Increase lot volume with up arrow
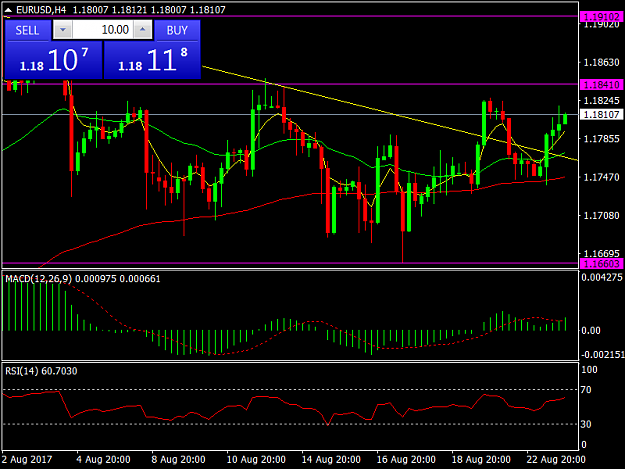This screenshot has width=625, height=469. point(143,30)
